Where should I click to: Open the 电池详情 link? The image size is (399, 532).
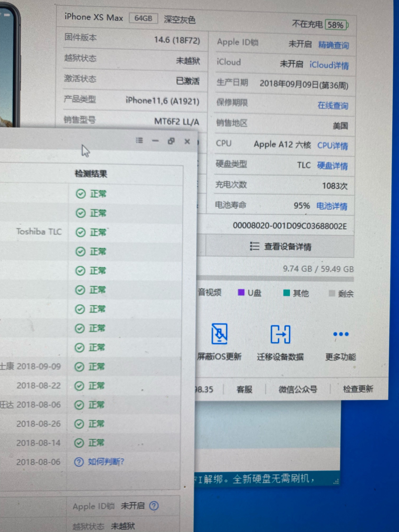(332, 206)
